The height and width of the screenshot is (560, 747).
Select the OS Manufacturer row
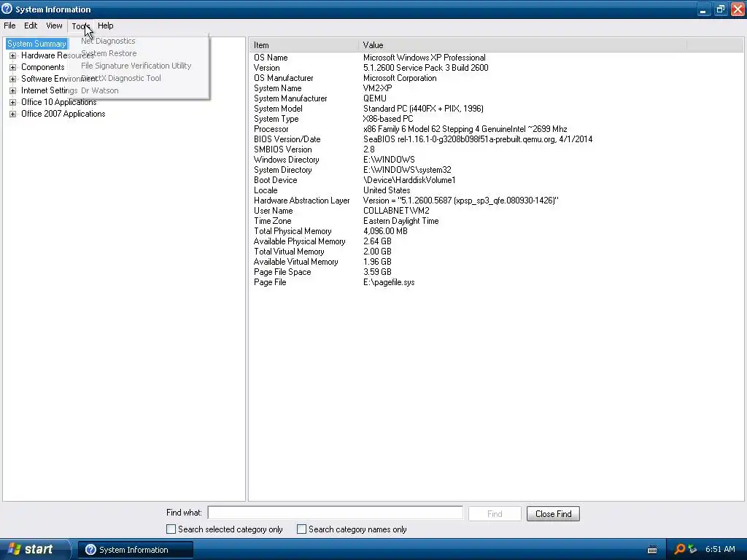495,78
